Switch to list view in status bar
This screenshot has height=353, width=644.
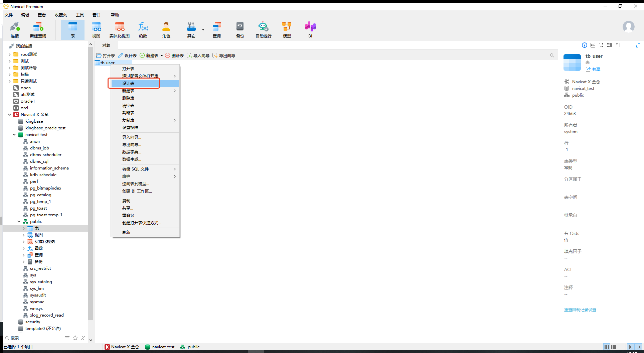(614, 347)
